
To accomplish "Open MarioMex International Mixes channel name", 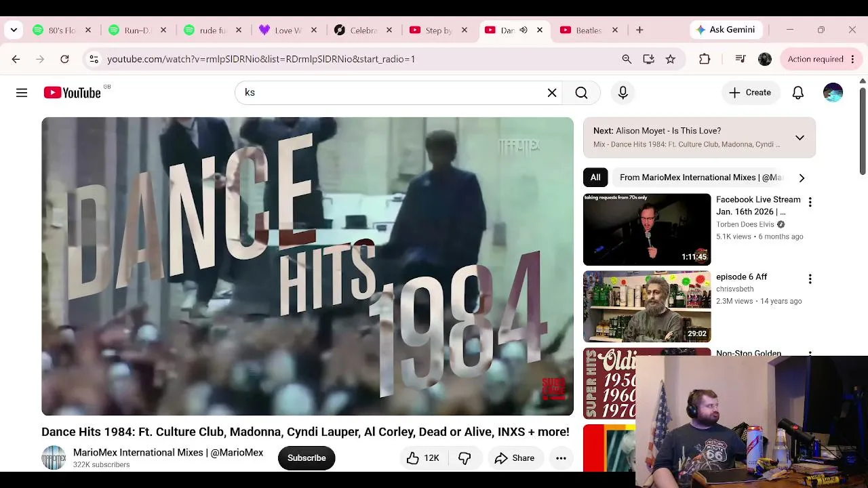I will click(168, 453).
